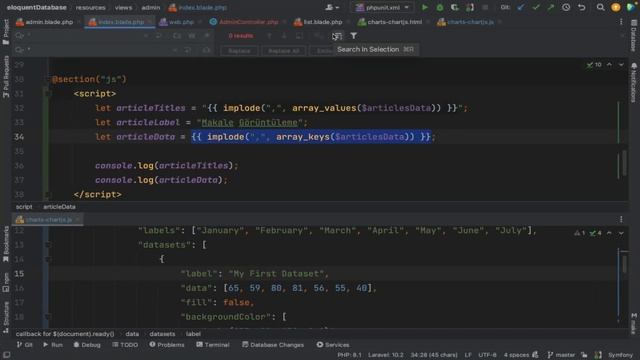Open user account dropdown icon
This screenshot has width=640, height=360.
click(332, 7)
